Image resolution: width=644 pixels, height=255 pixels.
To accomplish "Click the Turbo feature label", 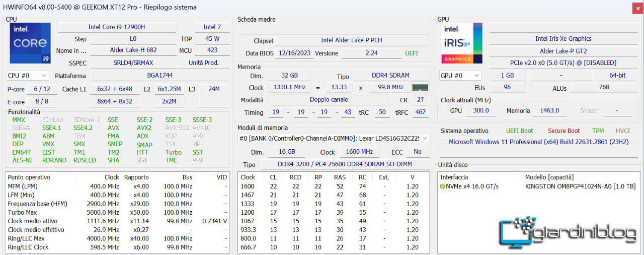I will click(174, 152).
